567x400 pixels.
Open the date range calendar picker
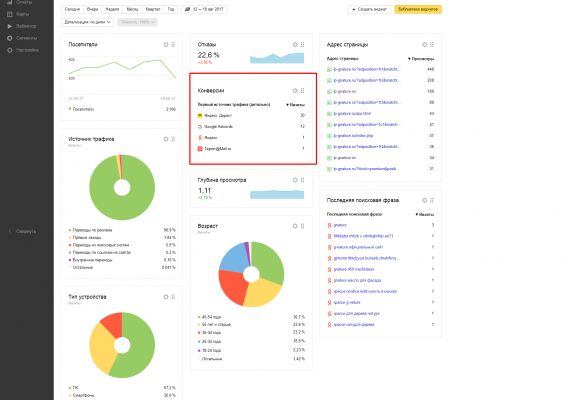pos(204,9)
